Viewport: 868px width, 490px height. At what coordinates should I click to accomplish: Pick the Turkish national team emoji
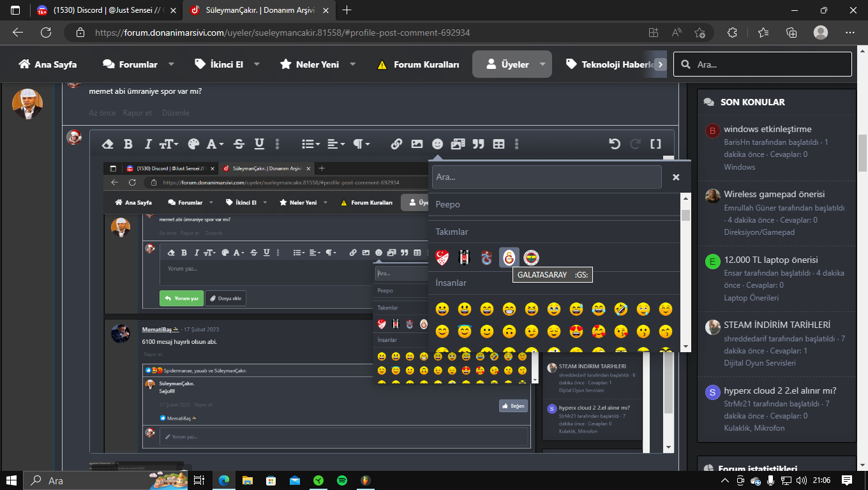tap(442, 257)
